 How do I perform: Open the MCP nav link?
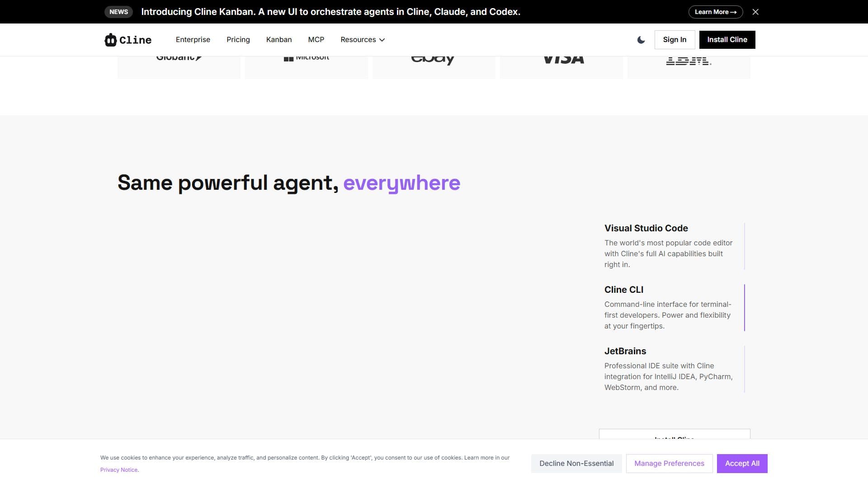(x=316, y=40)
